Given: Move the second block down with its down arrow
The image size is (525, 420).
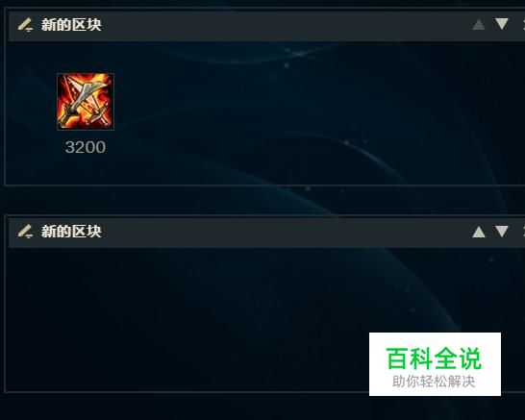Looking at the screenshot, I should pos(502,232).
